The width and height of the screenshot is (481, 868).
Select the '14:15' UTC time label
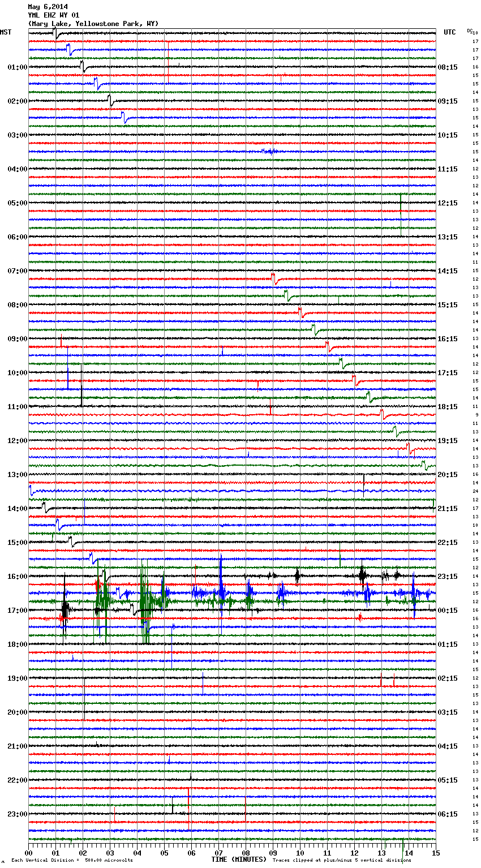[x=448, y=271]
